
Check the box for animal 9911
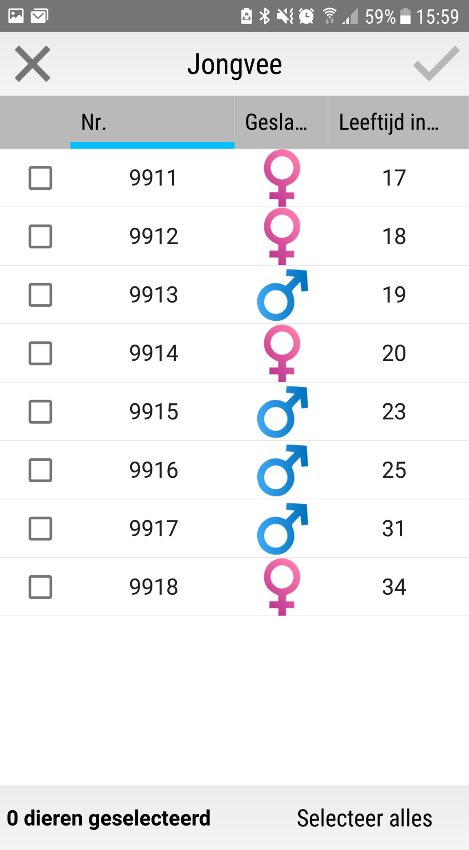pyautogui.click(x=40, y=178)
